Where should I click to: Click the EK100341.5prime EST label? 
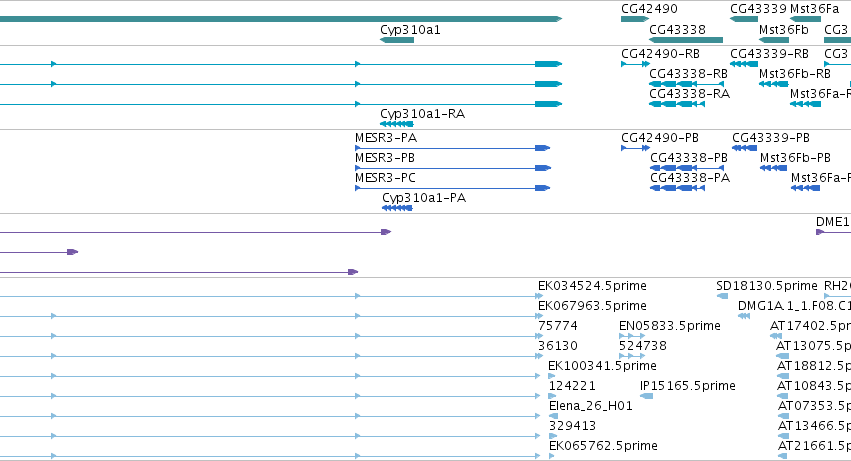(602, 366)
